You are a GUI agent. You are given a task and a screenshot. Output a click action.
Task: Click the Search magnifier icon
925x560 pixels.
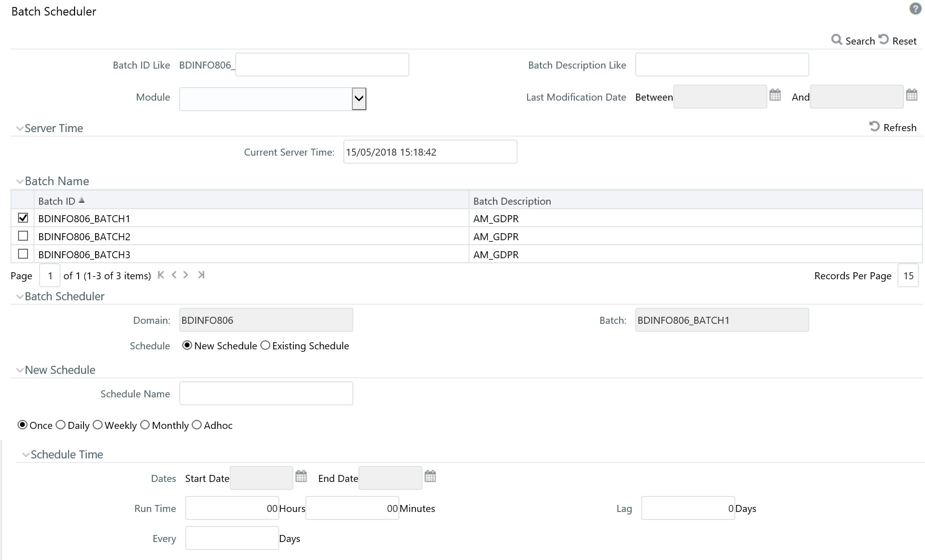(x=836, y=40)
